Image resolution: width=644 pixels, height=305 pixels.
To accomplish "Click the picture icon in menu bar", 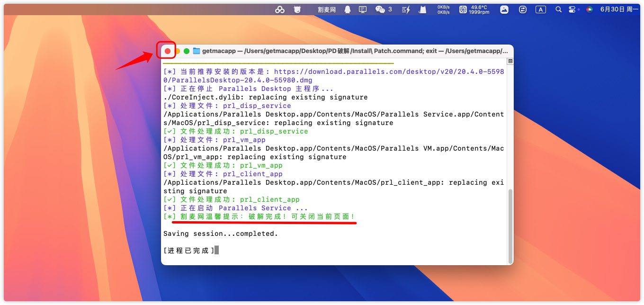I will pos(504,9).
